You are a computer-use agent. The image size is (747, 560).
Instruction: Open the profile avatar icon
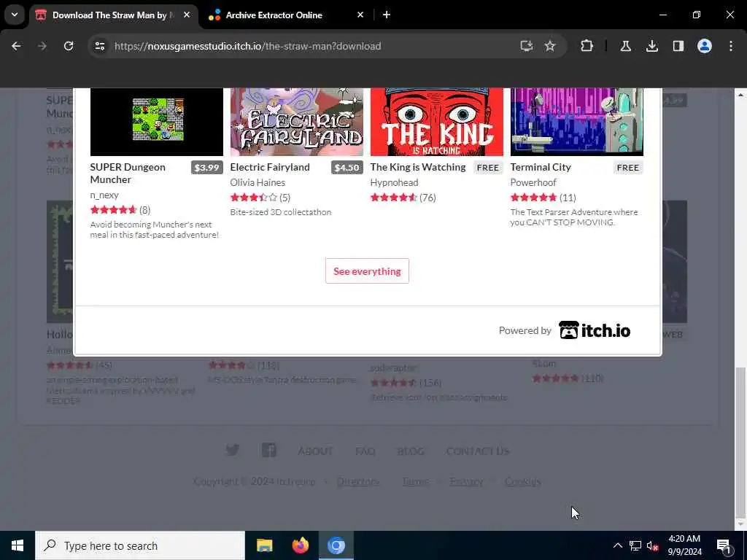pos(705,46)
